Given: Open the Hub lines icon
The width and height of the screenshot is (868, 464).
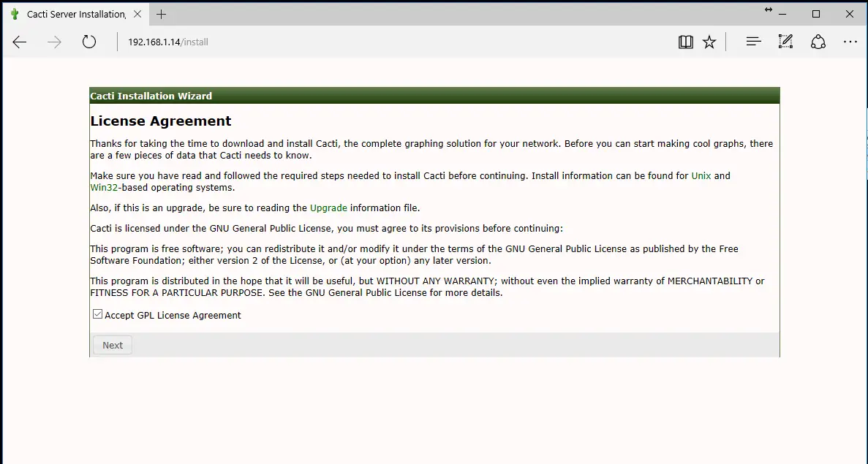Looking at the screenshot, I should [753, 42].
